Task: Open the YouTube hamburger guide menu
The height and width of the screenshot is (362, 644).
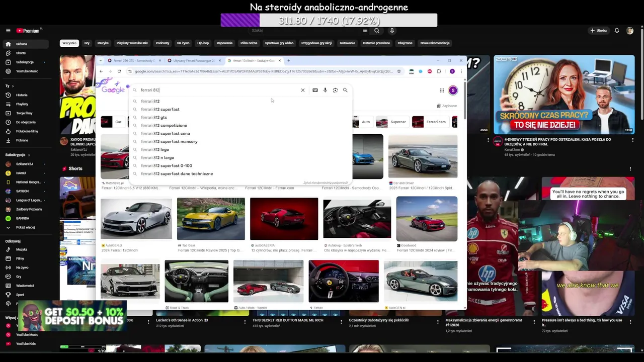Action: (8, 31)
